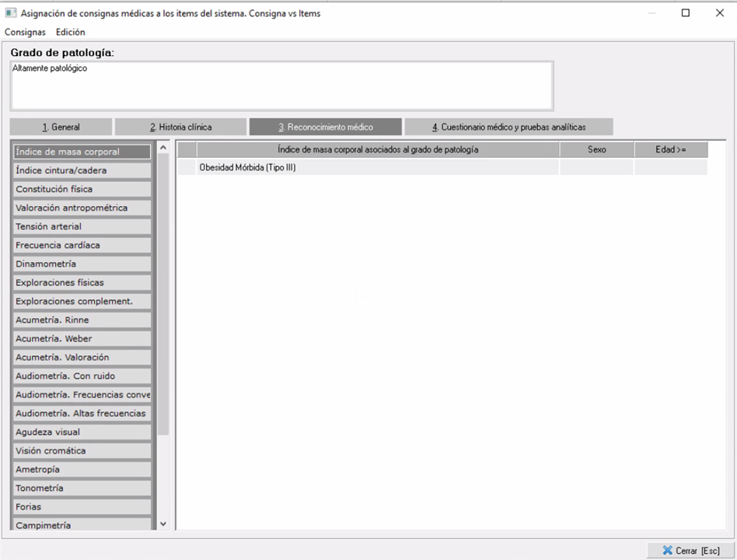Open the Edición menu

point(70,32)
